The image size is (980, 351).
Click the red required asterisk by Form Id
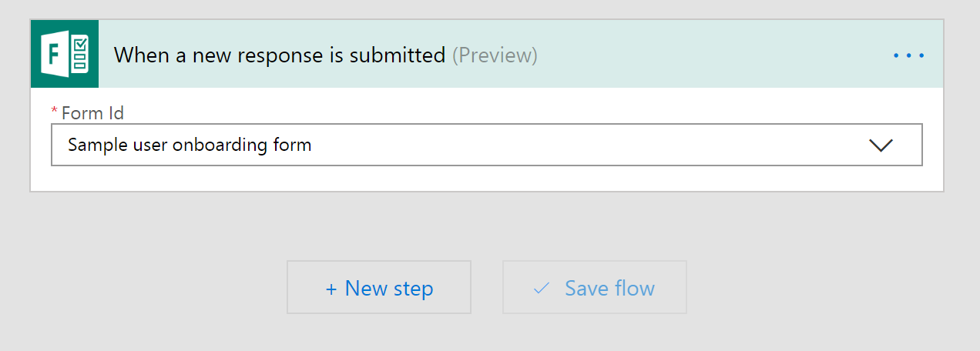(55, 112)
